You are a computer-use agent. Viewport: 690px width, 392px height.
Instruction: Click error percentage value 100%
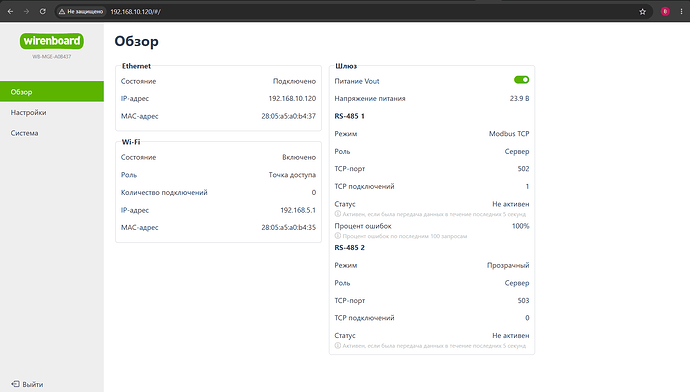click(521, 226)
